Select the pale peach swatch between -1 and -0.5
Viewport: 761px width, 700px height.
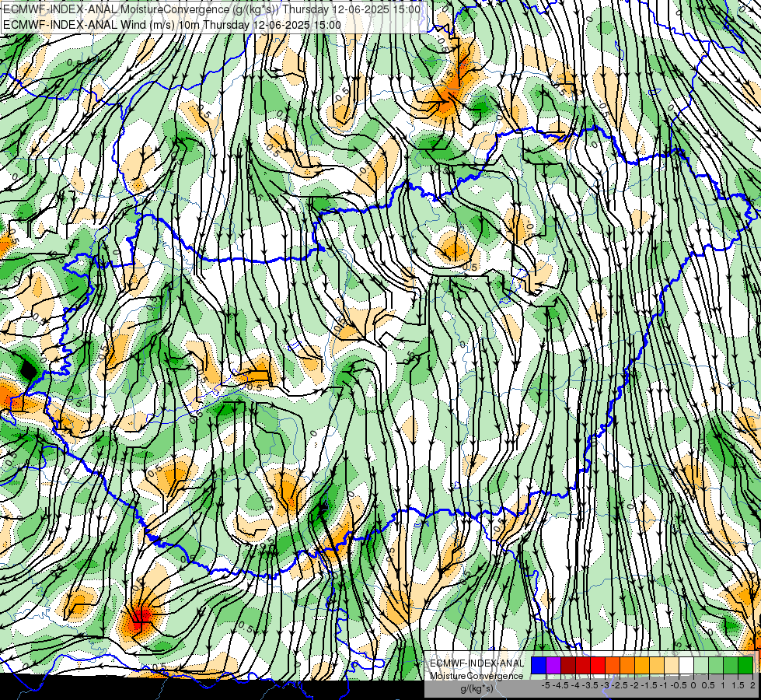point(672,665)
